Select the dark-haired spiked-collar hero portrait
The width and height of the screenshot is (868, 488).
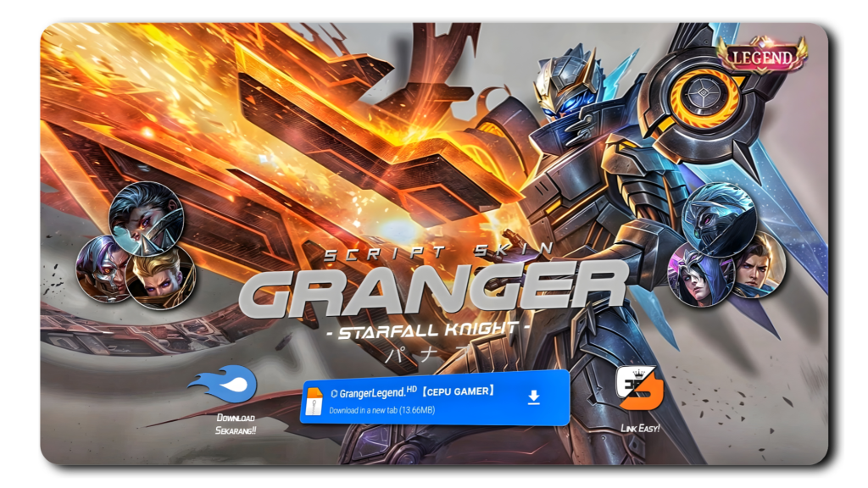pos(146,219)
